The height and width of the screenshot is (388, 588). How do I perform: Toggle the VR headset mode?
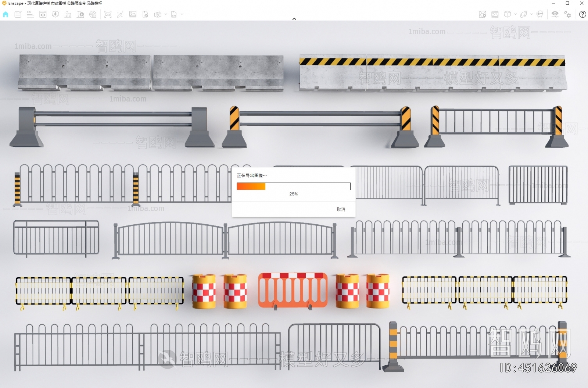point(540,14)
